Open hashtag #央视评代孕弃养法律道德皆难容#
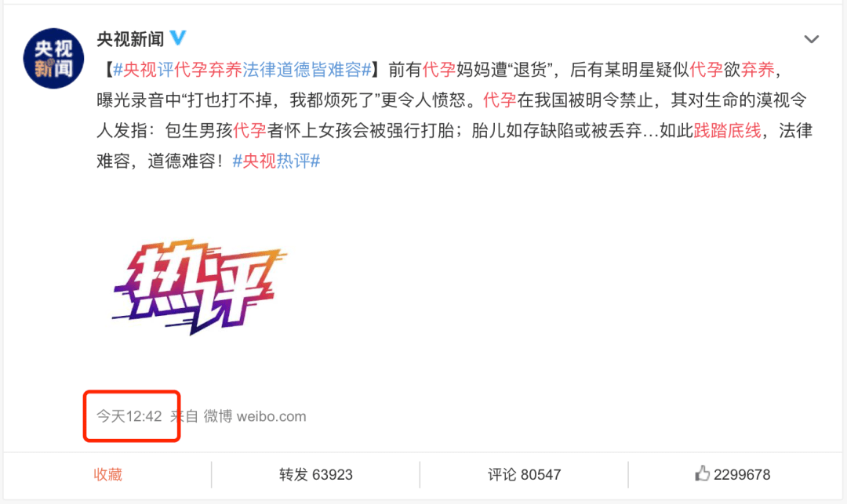 pyautogui.click(x=242, y=70)
